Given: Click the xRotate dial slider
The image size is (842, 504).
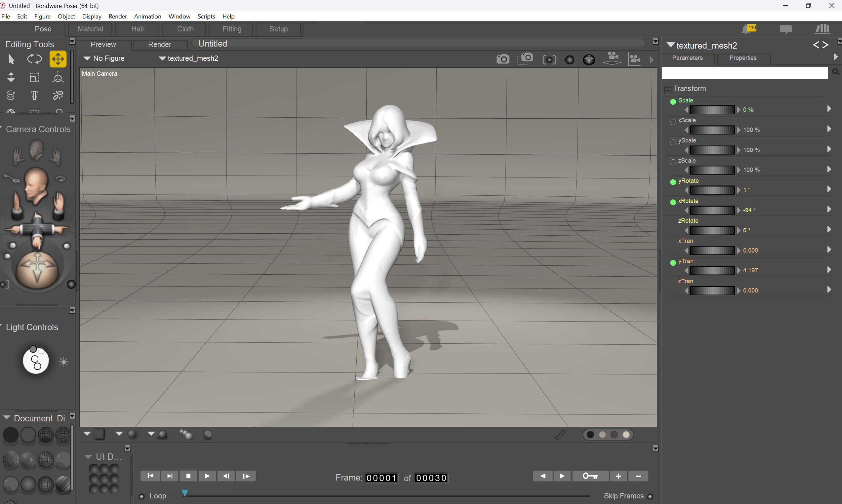Looking at the screenshot, I should click(x=713, y=210).
